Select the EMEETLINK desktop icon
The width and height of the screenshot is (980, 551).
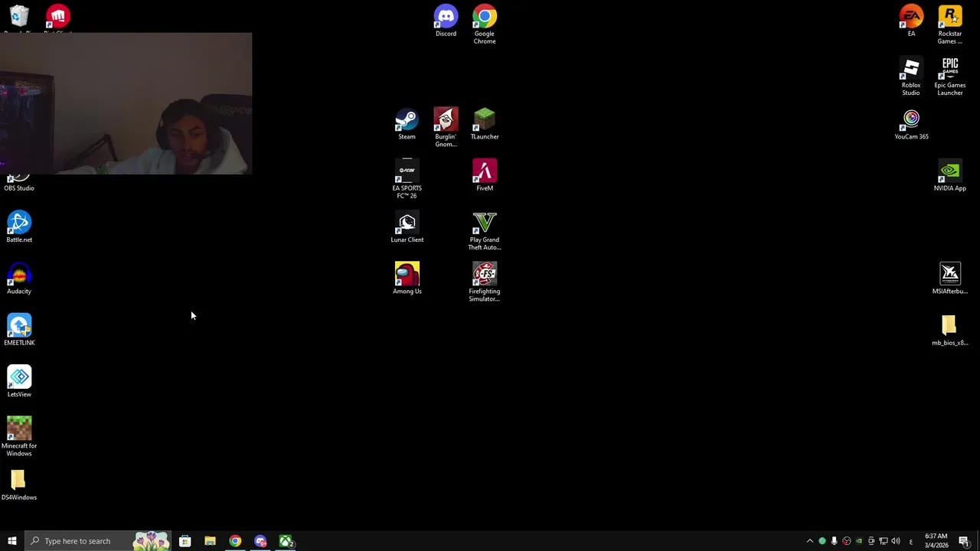19,330
